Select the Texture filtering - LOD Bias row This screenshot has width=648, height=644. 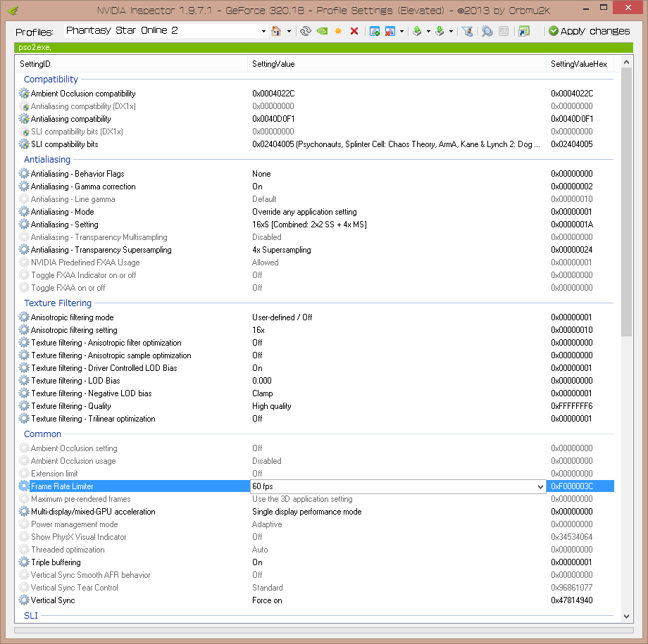tap(315, 381)
